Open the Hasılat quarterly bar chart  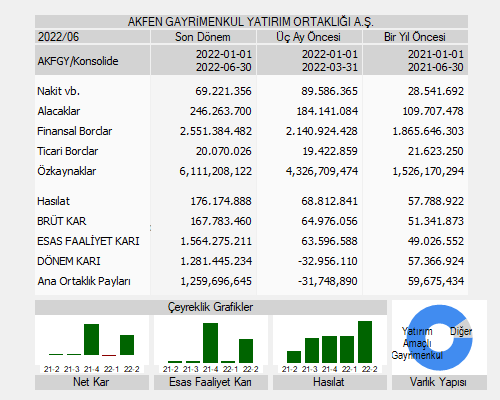tap(330, 344)
